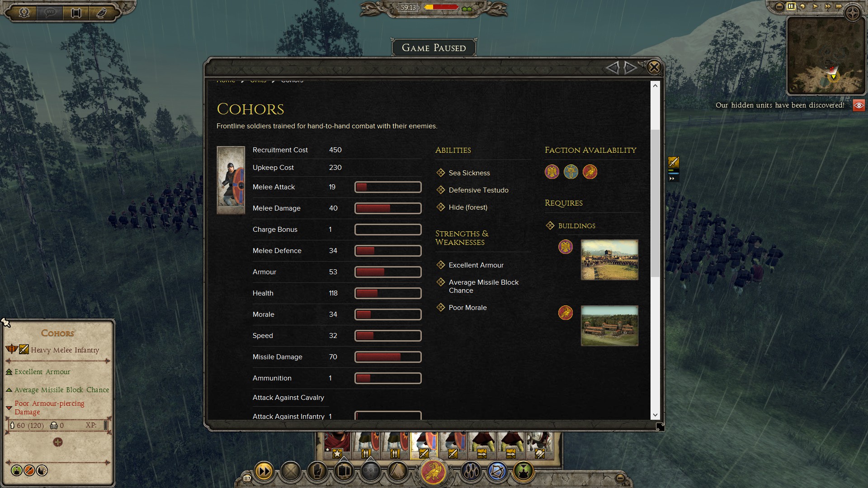Click plus button in Cohors info panel

coord(58,442)
